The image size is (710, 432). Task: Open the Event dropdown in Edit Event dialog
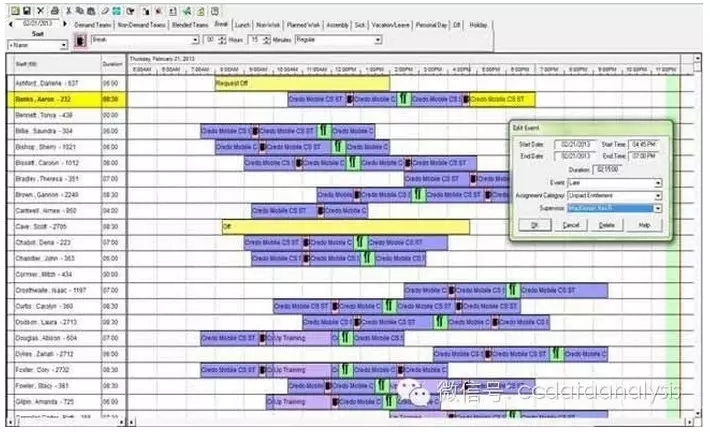[657, 183]
